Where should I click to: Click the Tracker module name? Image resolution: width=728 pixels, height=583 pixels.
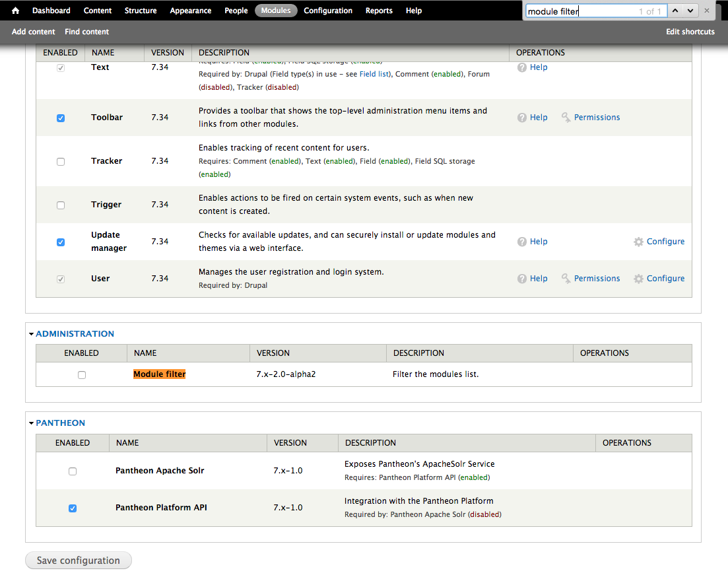pos(106,161)
